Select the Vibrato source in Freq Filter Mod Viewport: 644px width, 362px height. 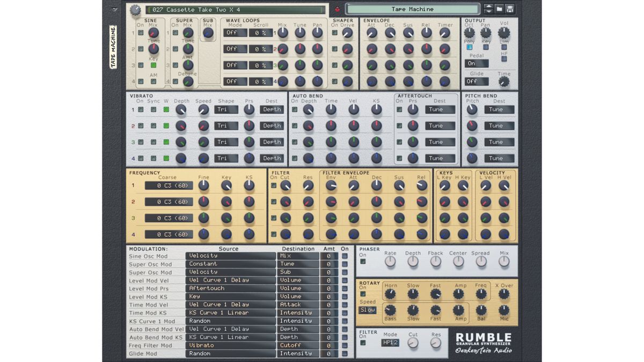pos(231,345)
